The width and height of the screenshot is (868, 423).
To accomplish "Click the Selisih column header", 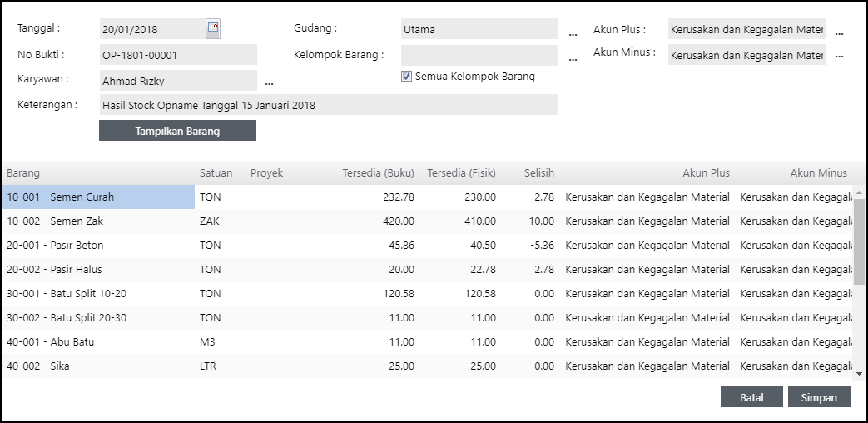I will click(x=538, y=173).
